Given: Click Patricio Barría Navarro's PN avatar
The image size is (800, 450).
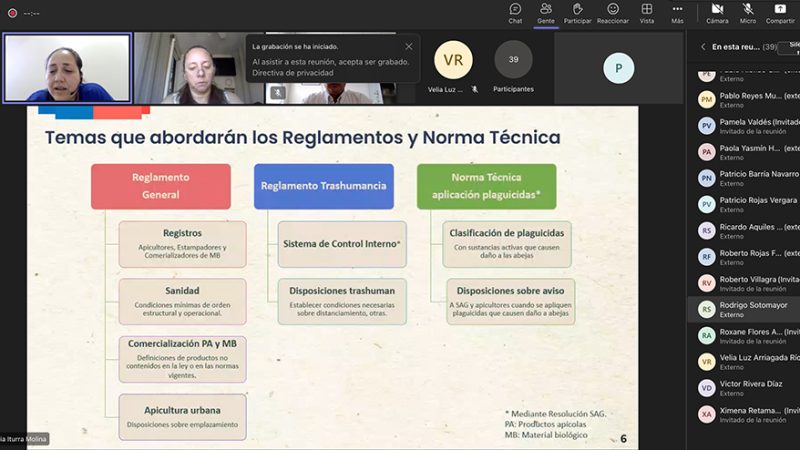Looking at the screenshot, I should [706, 178].
